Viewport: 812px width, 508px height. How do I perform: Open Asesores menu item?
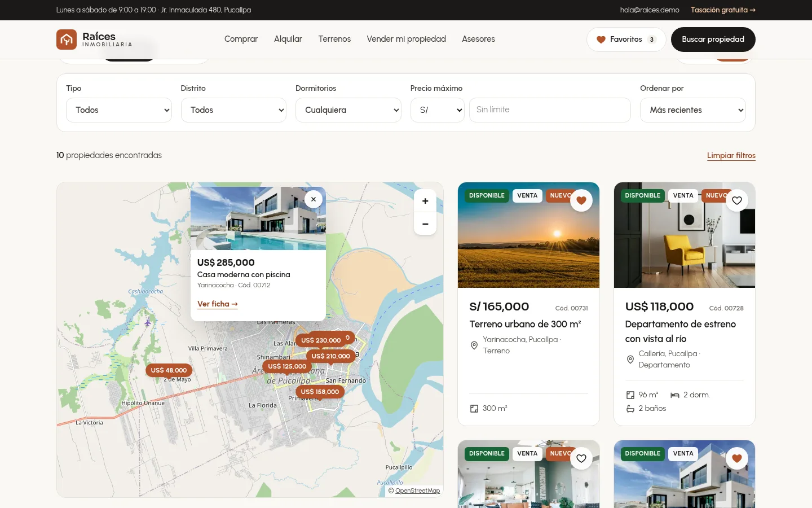coord(478,39)
